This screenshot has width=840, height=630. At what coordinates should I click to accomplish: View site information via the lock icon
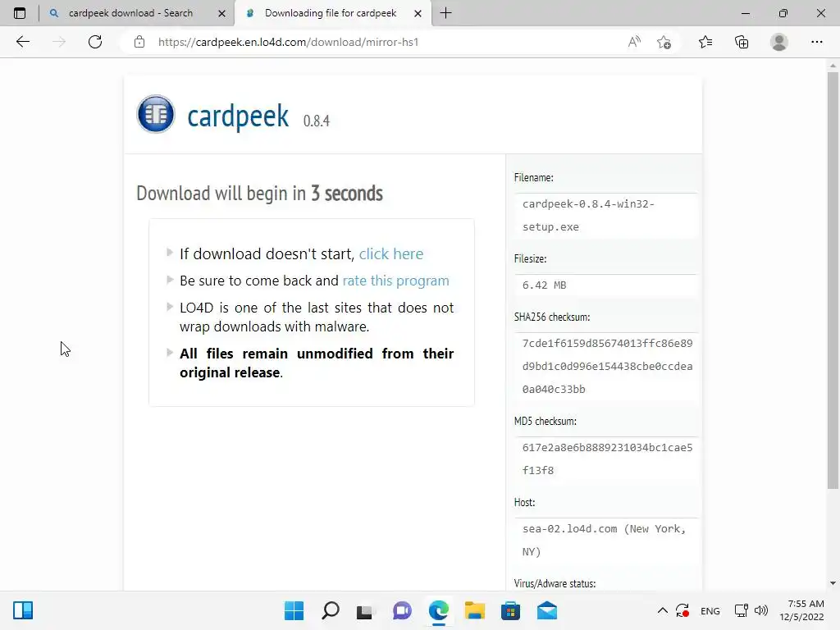139,42
